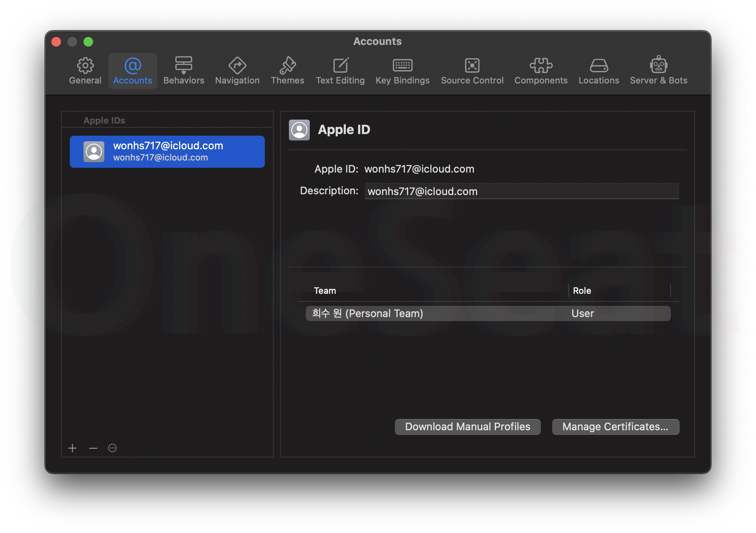Open the Behaviors preferences pane

pos(184,71)
